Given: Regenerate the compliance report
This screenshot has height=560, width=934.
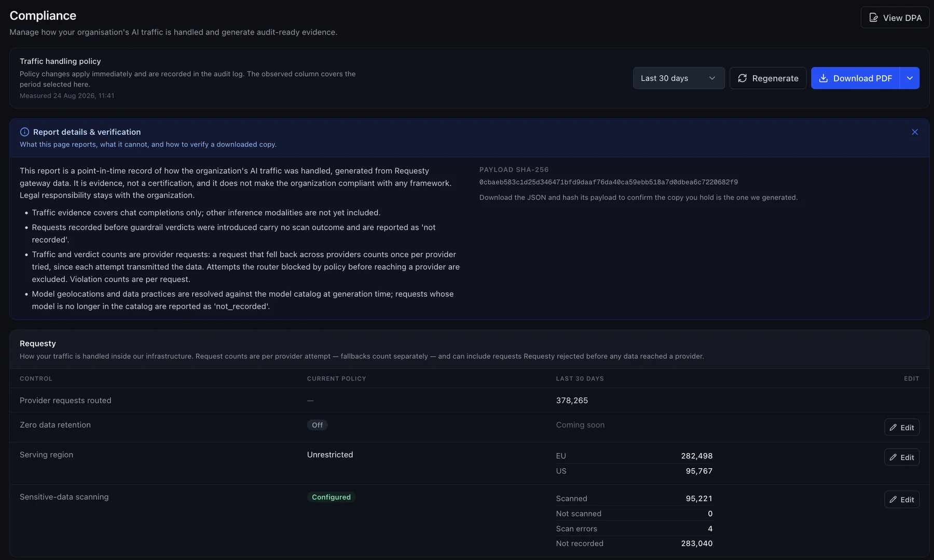Looking at the screenshot, I should (768, 78).
